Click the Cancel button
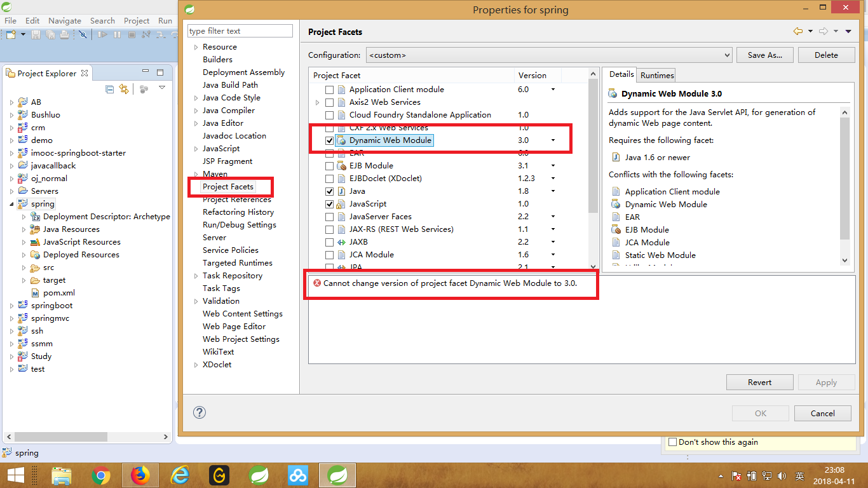868x488 pixels. pyautogui.click(x=822, y=413)
